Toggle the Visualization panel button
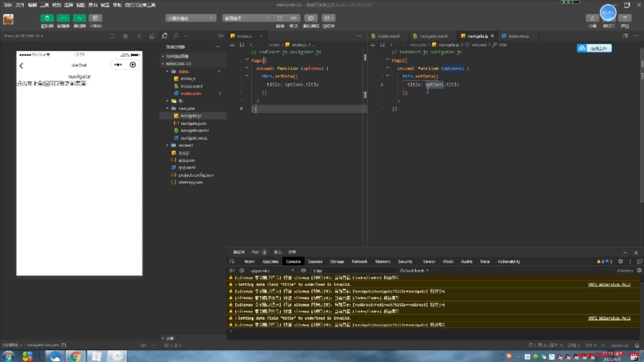The height and width of the screenshot is (362, 644). point(96,18)
